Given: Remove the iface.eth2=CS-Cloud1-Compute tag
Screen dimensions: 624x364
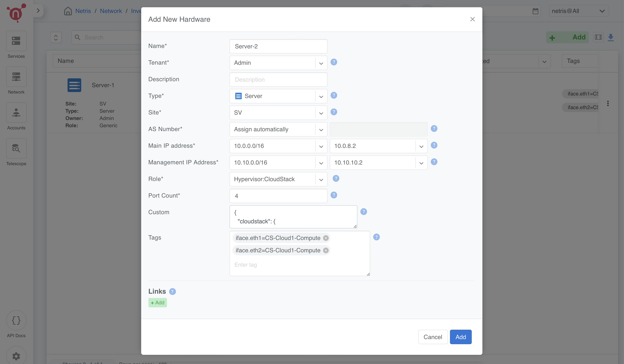Looking at the screenshot, I should [x=325, y=250].
